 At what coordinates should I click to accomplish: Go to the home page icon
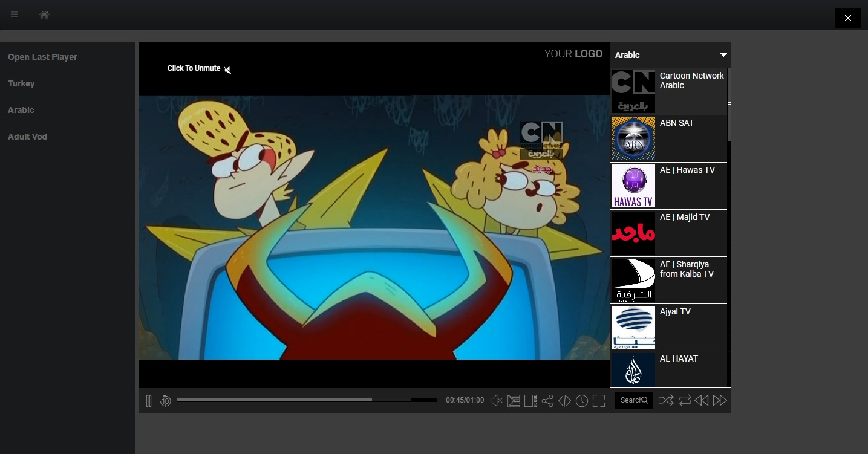coord(44,15)
